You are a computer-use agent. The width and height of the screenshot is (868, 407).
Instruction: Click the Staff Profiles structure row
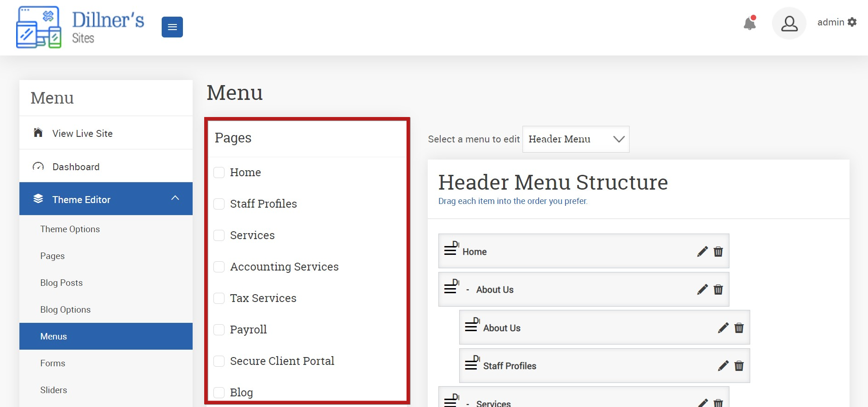pyautogui.click(x=604, y=365)
